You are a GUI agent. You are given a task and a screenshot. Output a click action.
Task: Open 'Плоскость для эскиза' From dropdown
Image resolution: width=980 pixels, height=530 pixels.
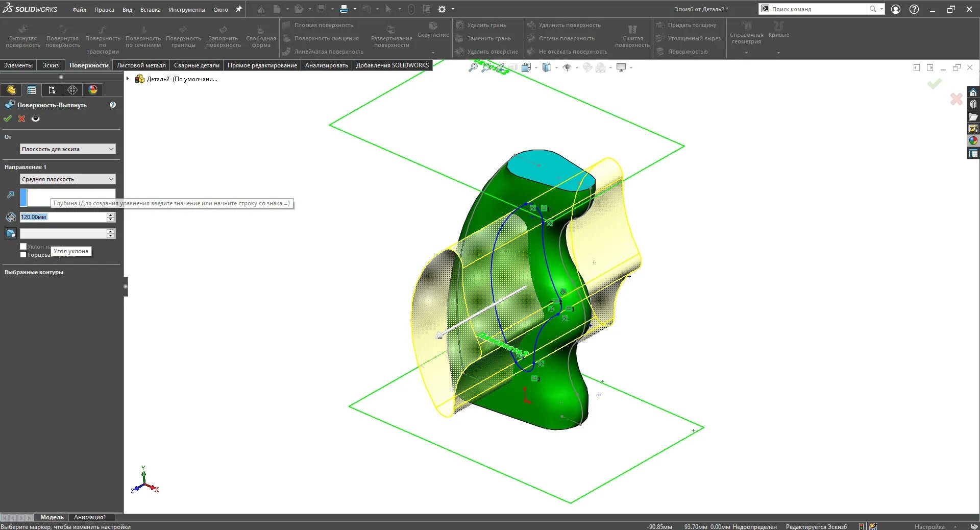(x=68, y=149)
